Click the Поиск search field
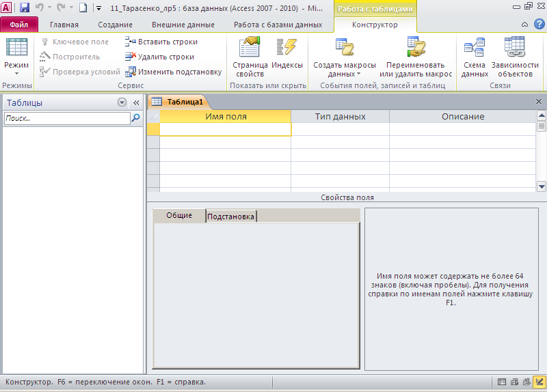 pyautogui.click(x=67, y=118)
